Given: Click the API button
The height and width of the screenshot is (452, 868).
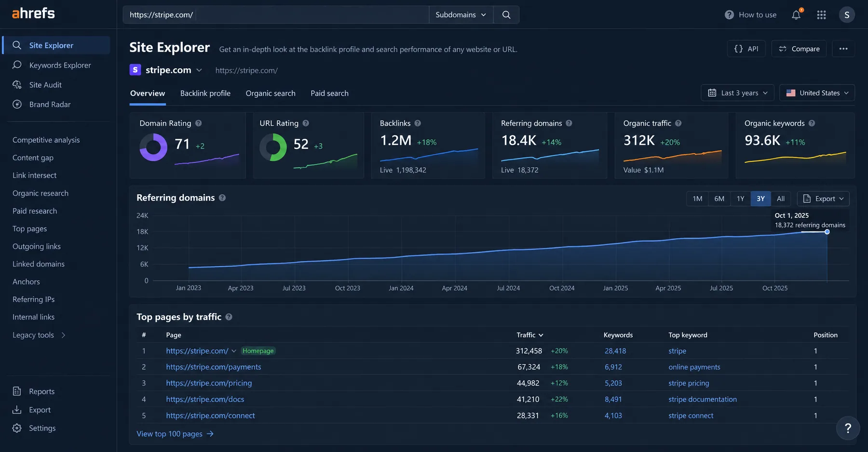Looking at the screenshot, I should click(746, 49).
